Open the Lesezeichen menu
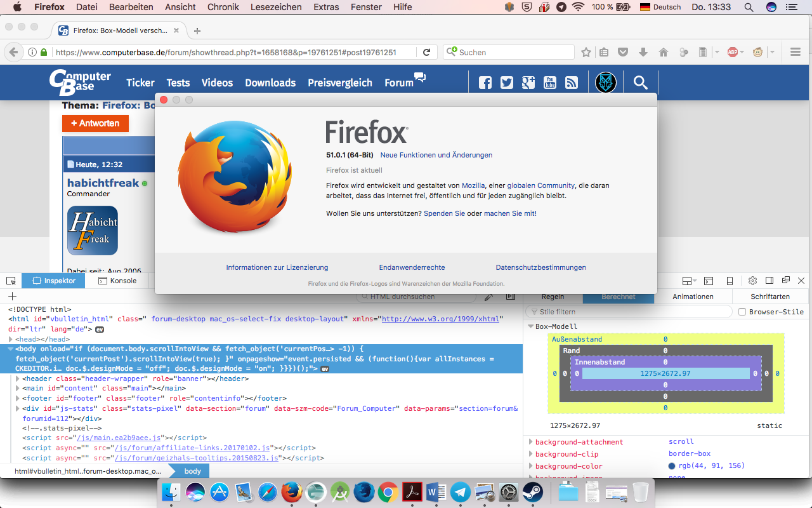Screen dimensions: 812x508 coord(276,7)
